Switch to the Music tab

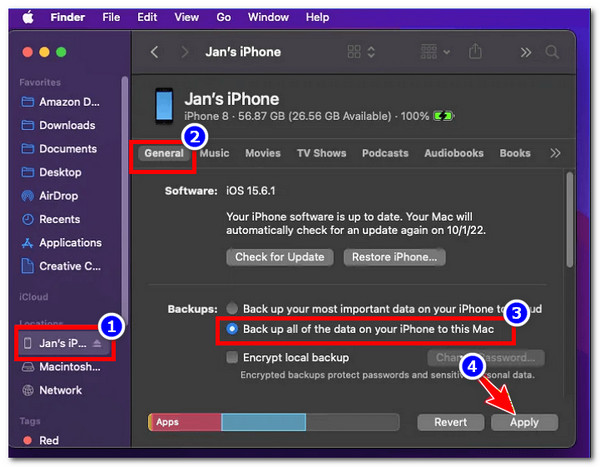pos(214,153)
